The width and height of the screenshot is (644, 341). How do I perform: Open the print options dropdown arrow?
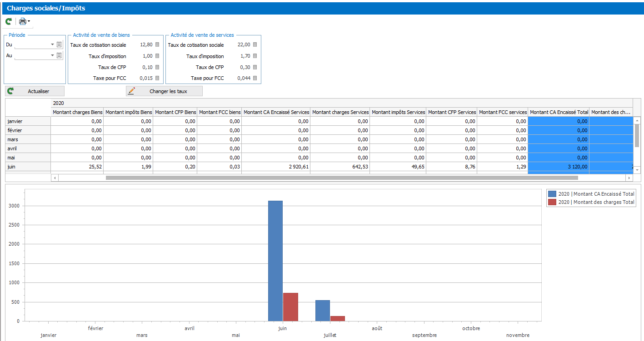(x=29, y=21)
